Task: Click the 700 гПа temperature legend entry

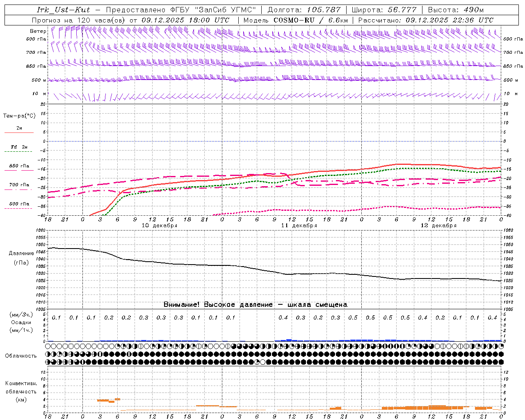Action: (x=19, y=185)
